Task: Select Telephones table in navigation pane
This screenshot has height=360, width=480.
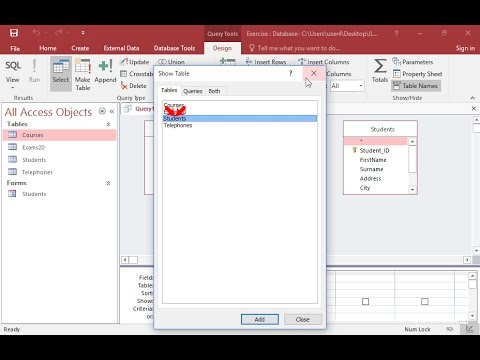Action: coord(60,172)
